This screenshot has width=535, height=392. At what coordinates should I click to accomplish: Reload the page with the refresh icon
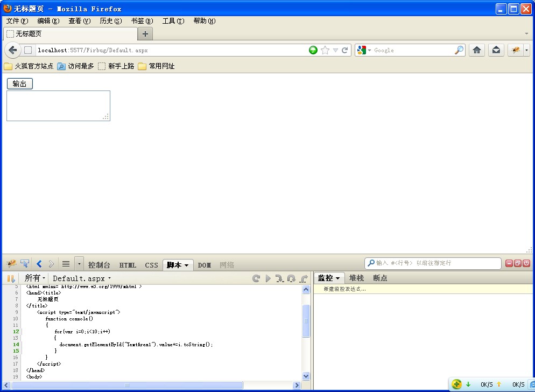pos(344,50)
